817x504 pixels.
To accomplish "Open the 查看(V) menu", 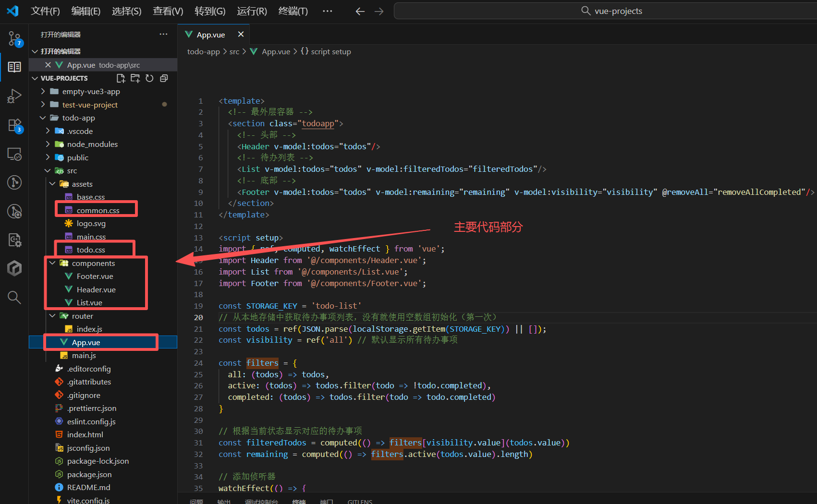I will [168, 11].
